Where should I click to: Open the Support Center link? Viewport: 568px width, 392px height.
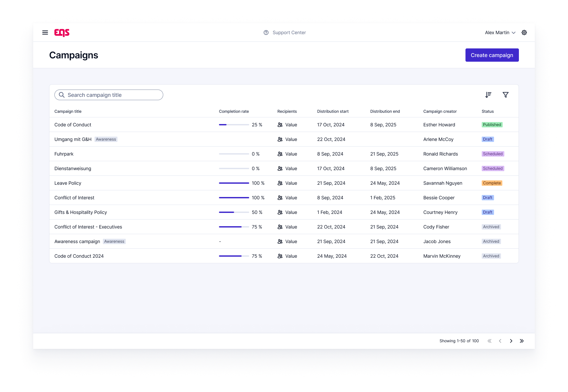[x=289, y=33]
